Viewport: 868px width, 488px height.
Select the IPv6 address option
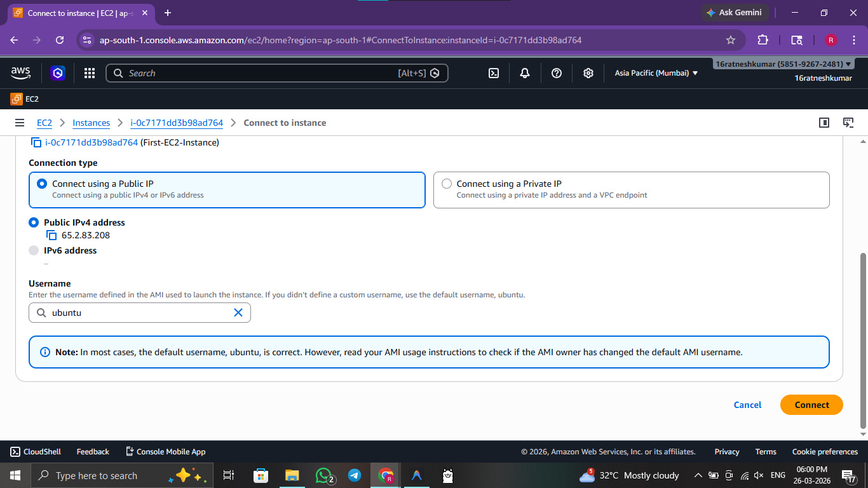[34, 250]
